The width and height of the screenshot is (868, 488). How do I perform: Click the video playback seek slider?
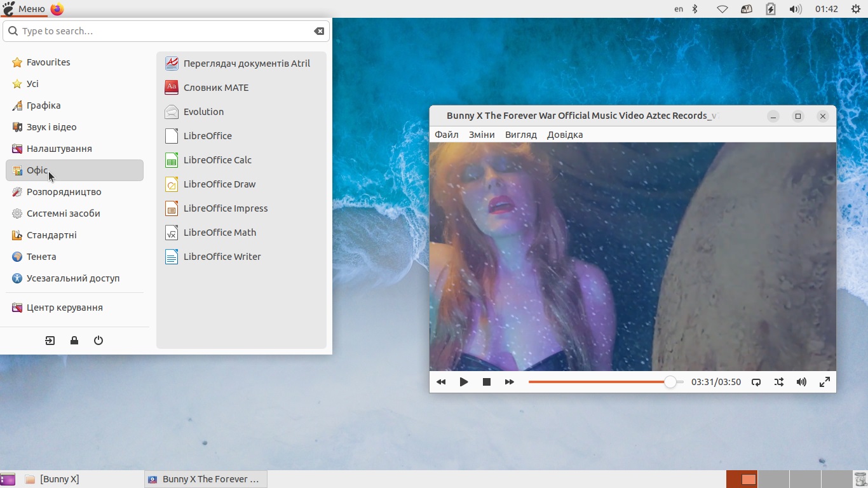606,382
